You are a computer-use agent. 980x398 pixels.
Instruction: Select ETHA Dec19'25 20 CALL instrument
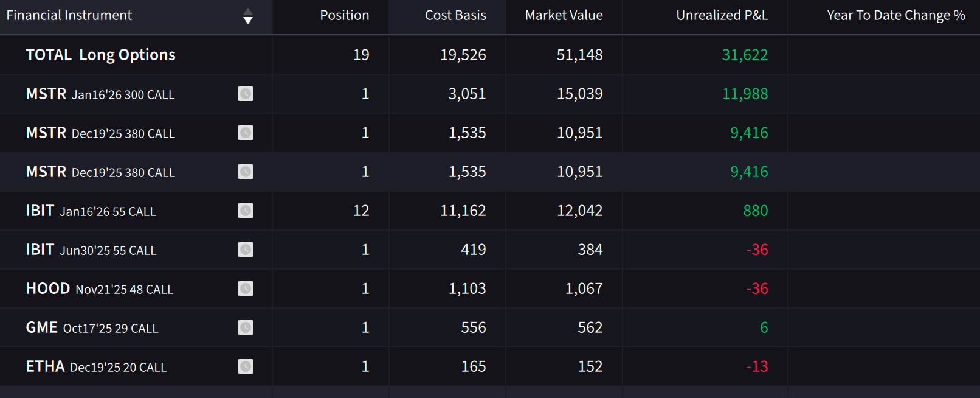pyautogui.click(x=96, y=366)
